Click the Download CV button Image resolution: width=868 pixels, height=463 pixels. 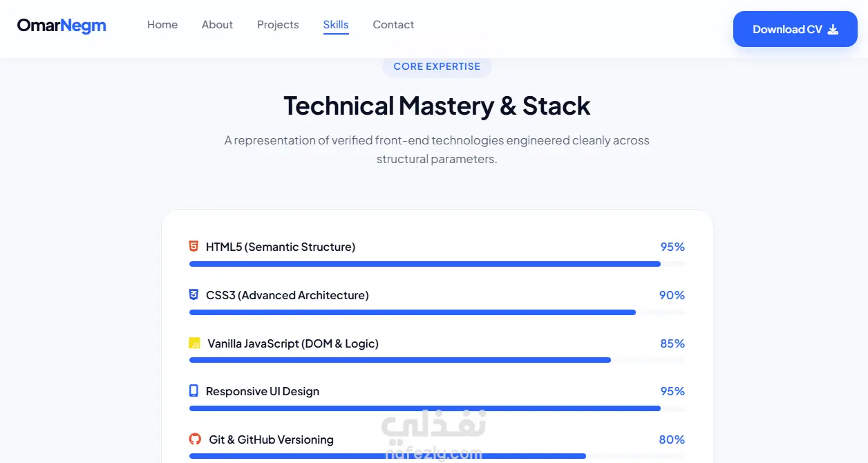(x=795, y=29)
